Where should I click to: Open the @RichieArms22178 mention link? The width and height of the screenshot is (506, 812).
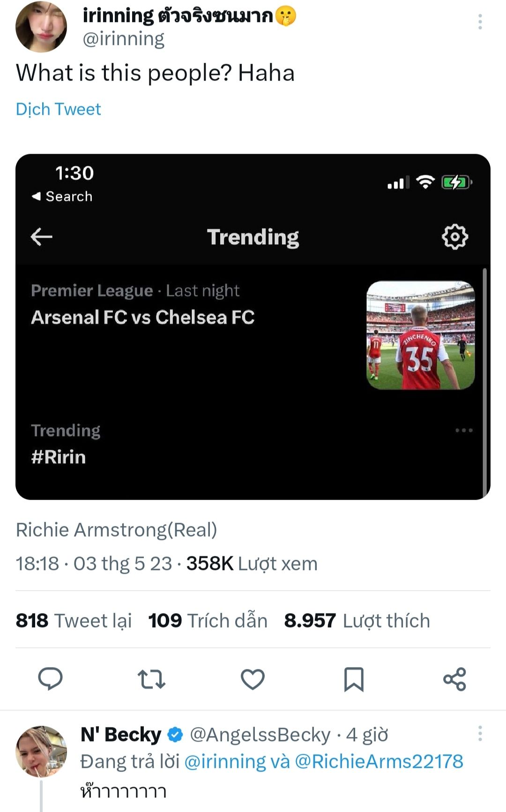(x=379, y=762)
